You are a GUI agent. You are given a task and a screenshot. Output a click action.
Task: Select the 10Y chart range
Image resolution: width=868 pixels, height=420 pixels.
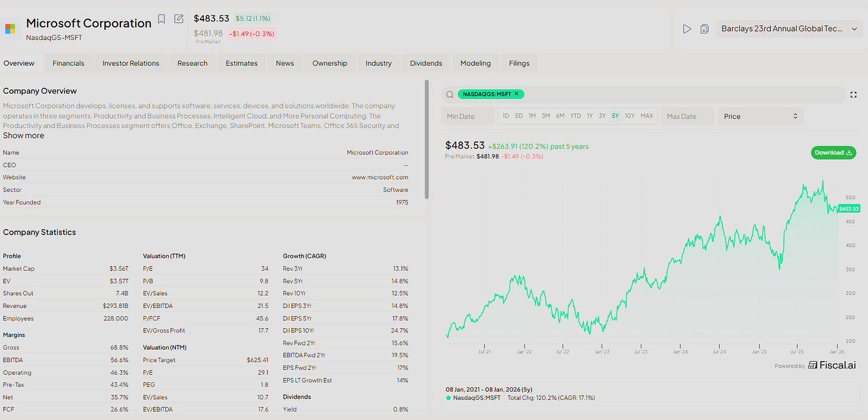(630, 116)
